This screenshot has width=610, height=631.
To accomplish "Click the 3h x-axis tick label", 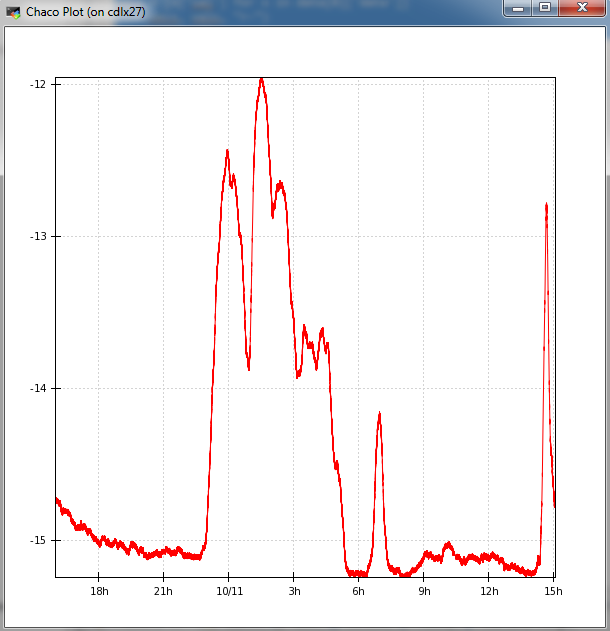I will 295,591.
